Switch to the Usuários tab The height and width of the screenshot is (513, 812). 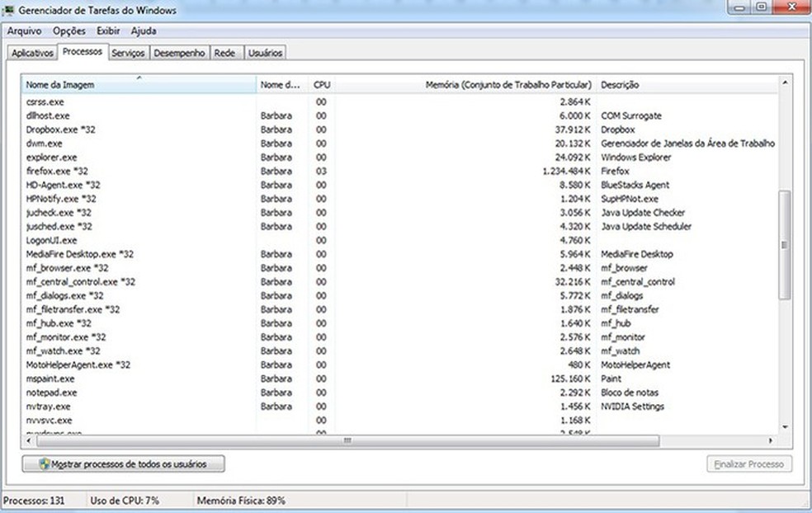tap(265, 53)
